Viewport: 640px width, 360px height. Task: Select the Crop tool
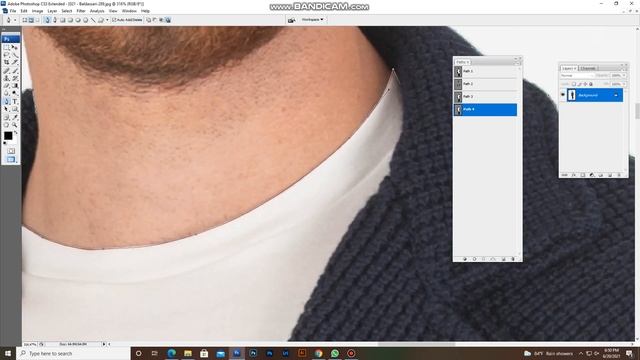7,62
